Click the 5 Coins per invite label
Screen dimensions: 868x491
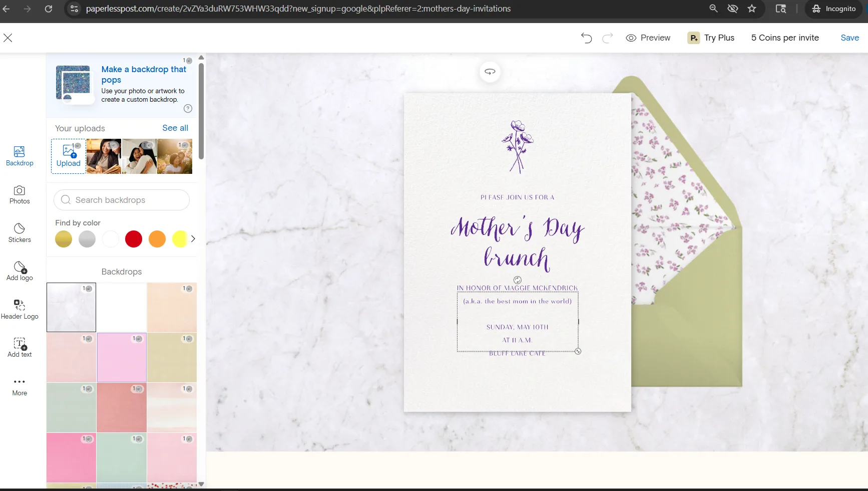(785, 38)
